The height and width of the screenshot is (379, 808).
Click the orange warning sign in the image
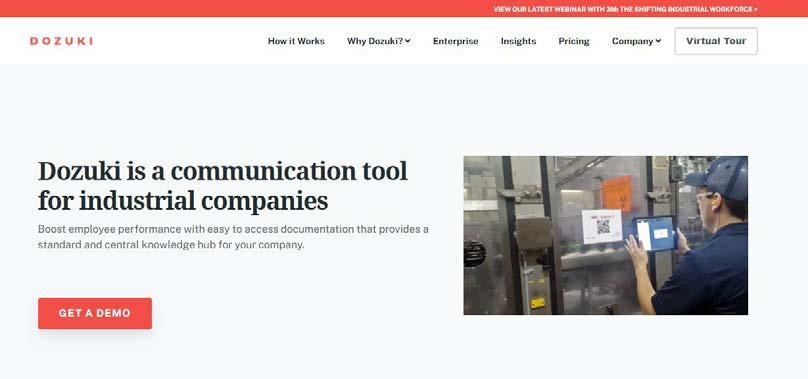coord(617,193)
